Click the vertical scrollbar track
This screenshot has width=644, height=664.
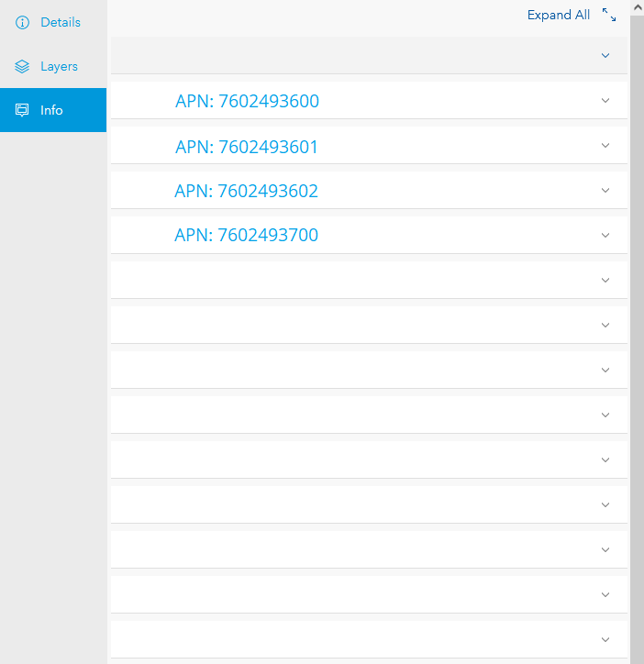point(638,339)
